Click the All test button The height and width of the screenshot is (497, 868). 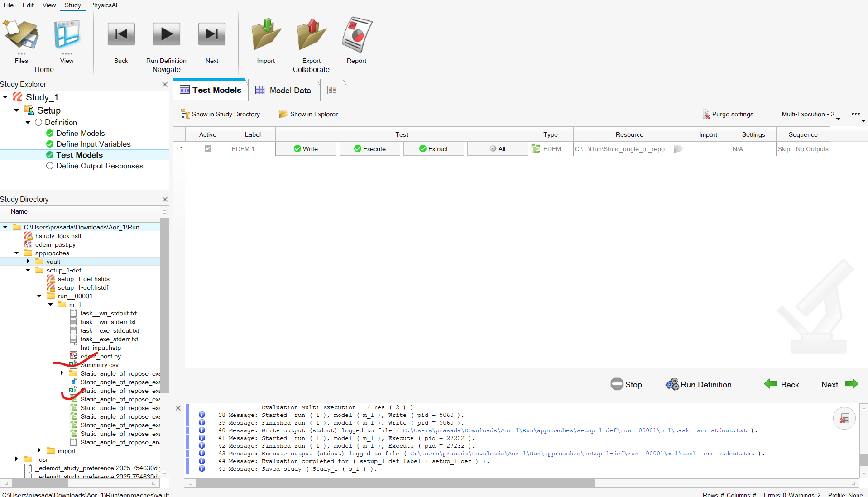tap(497, 149)
